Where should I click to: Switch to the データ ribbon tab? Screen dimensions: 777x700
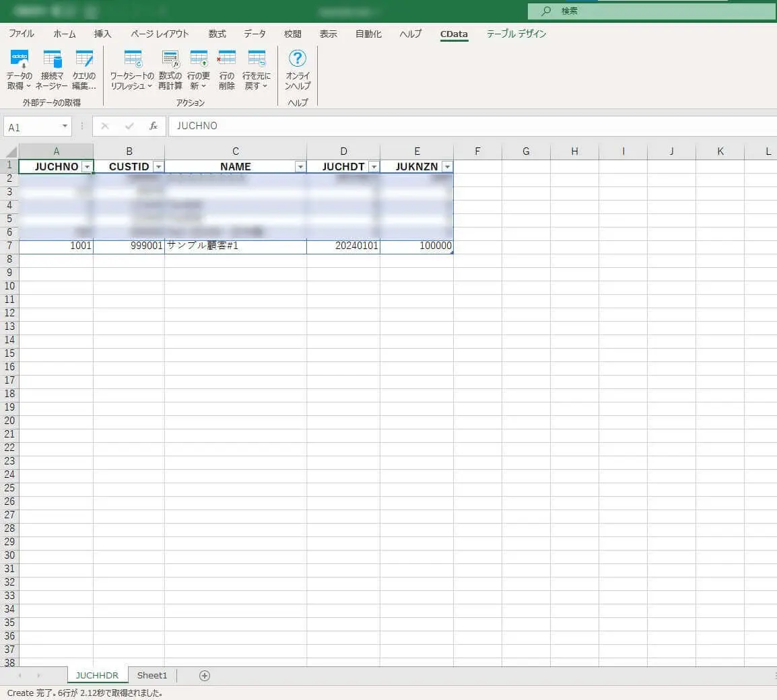(x=255, y=34)
